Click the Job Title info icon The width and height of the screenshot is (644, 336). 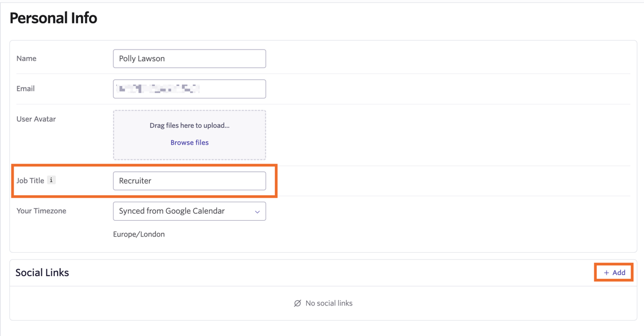coord(52,180)
